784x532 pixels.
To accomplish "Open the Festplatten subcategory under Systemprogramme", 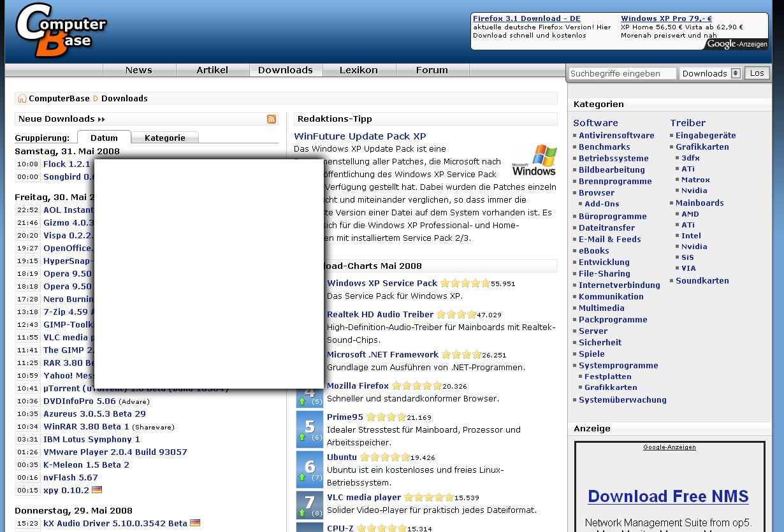I will coord(607,377).
